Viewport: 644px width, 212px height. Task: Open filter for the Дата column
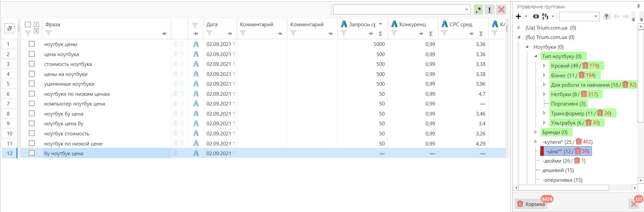pos(209,33)
